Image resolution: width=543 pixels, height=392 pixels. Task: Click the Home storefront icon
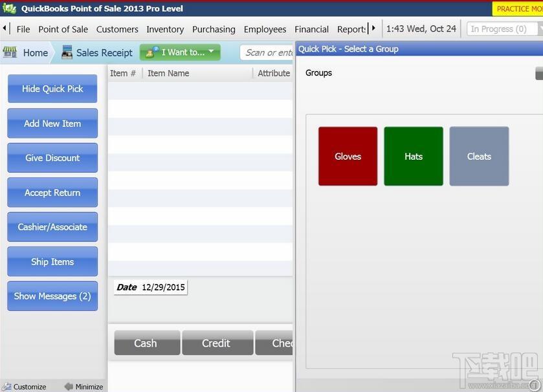click(x=10, y=52)
